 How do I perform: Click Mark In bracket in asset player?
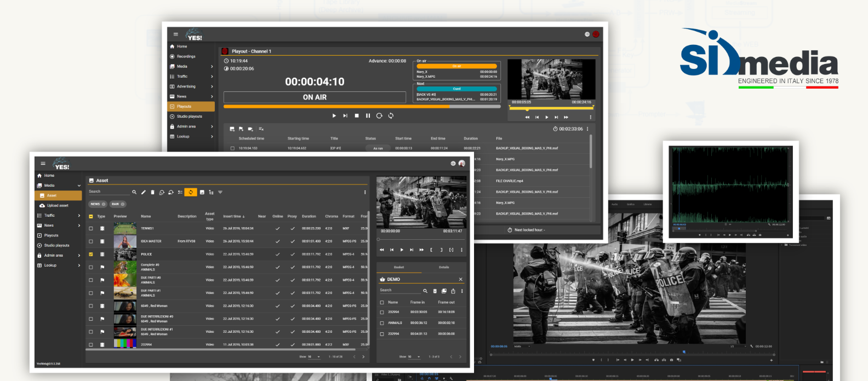click(432, 250)
